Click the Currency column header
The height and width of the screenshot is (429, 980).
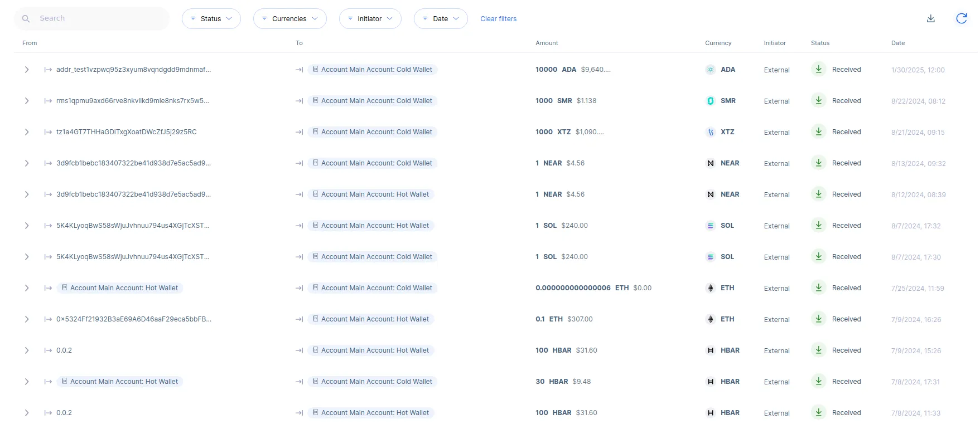pos(718,43)
